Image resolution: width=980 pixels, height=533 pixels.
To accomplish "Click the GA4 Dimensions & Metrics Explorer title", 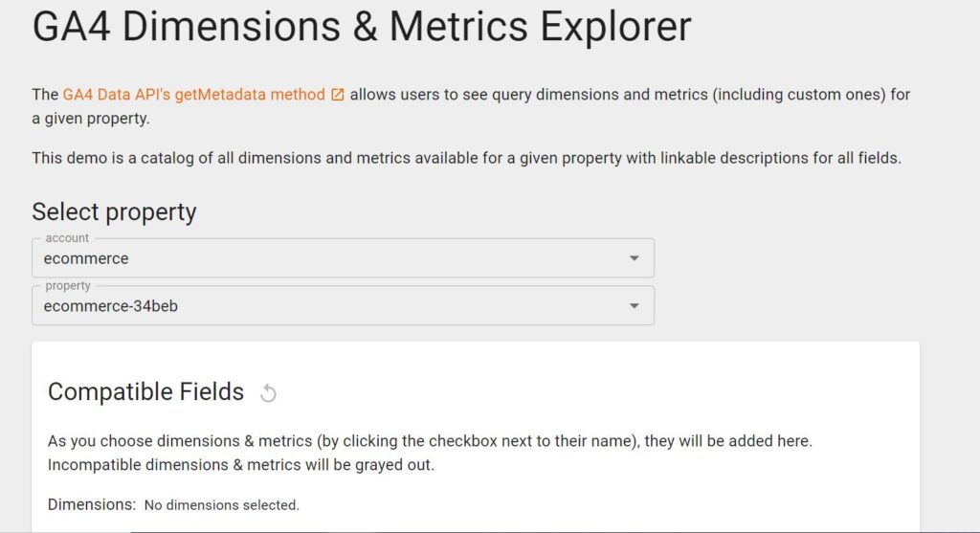I will pos(362,27).
